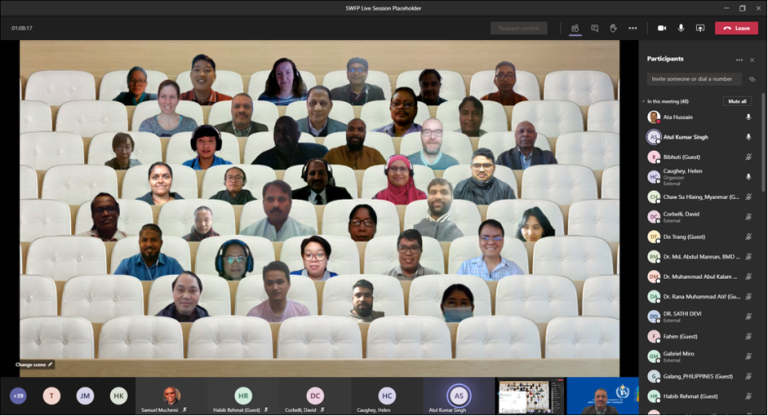Select the presenter video thumbnail with blue background

[603, 396]
